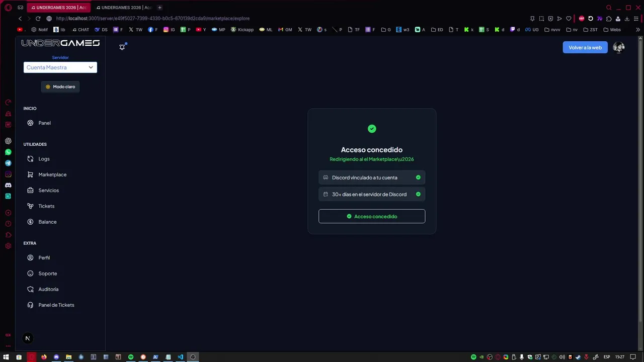Open Instagram in the Opera sidebar
The width and height of the screenshot is (644, 362).
click(8, 174)
